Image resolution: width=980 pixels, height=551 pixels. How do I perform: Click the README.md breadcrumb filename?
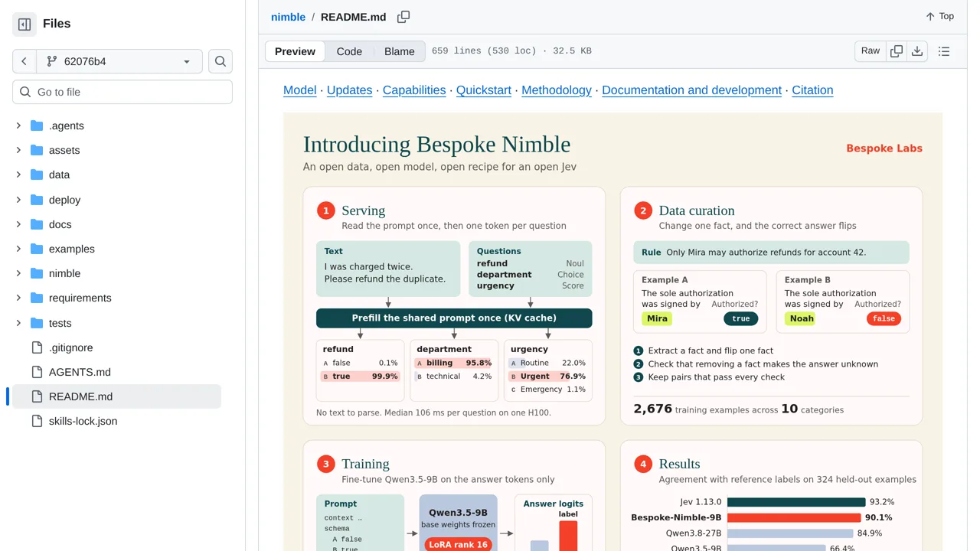[x=353, y=17]
